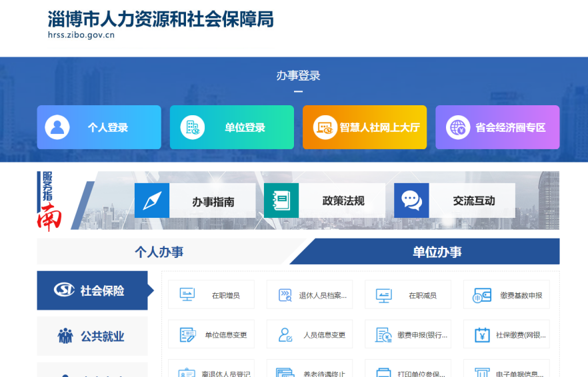The width and height of the screenshot is (588, 377).
Task: Click the 个人登录 user avatar icon
Action: [x=57, y=127]
